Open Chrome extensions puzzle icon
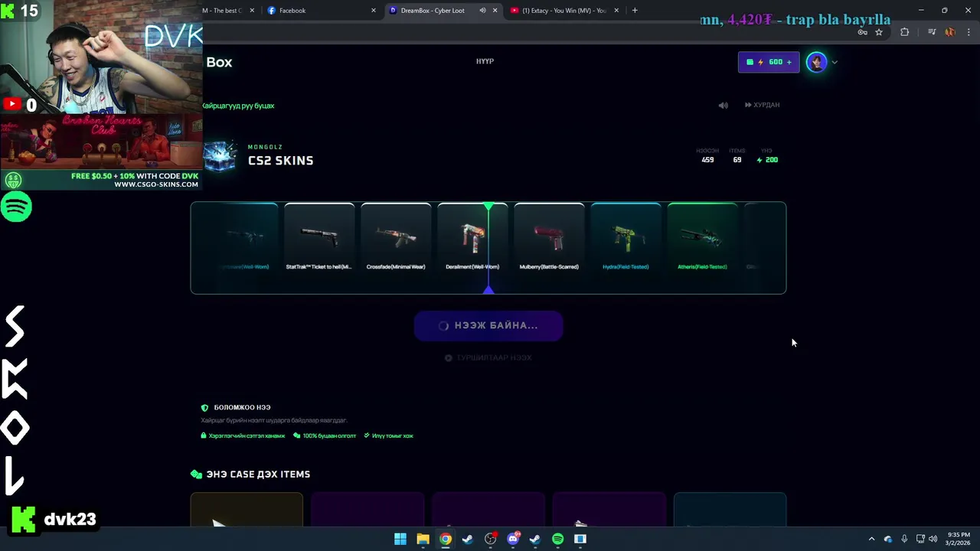 coord(905,32)
